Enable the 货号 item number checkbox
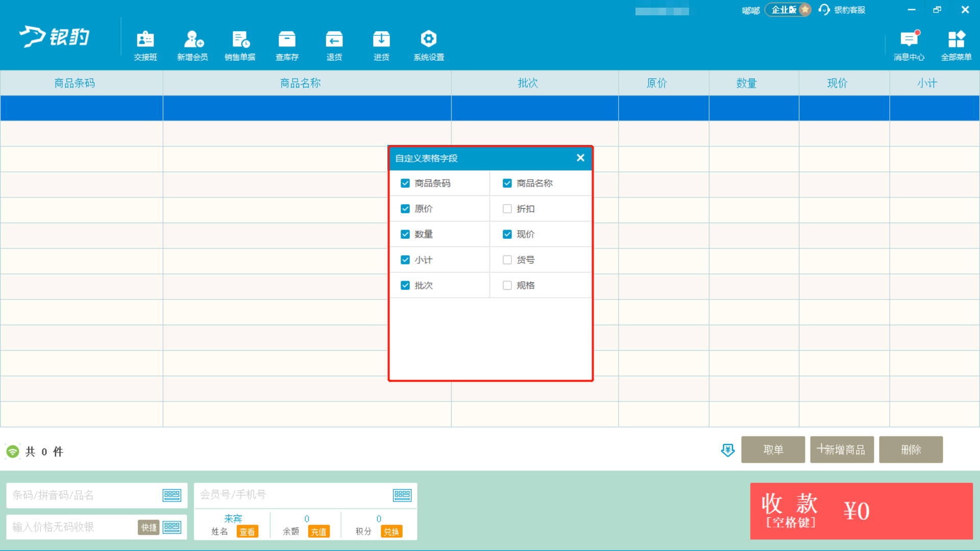 coord(507,260)
